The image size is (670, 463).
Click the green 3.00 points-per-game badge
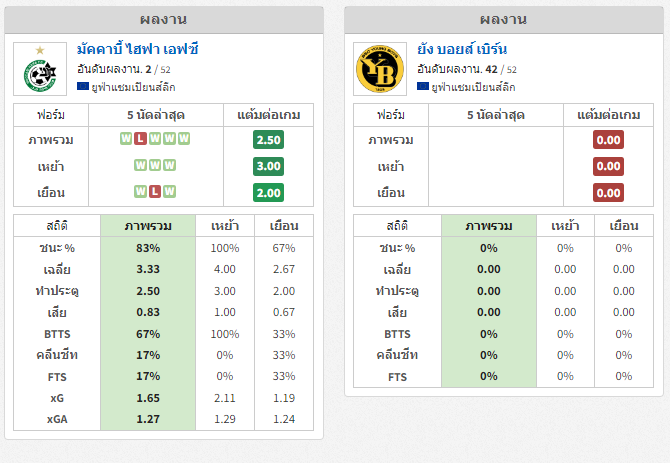268,166
